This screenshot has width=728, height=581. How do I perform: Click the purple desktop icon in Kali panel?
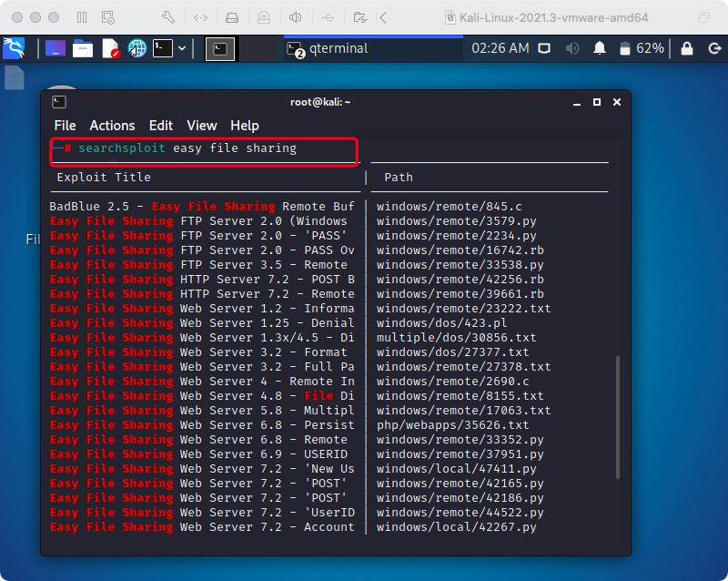tap(56, 48)
